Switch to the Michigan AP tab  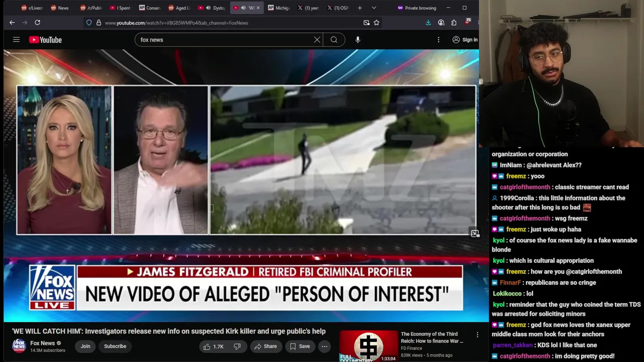coord(279,8)
